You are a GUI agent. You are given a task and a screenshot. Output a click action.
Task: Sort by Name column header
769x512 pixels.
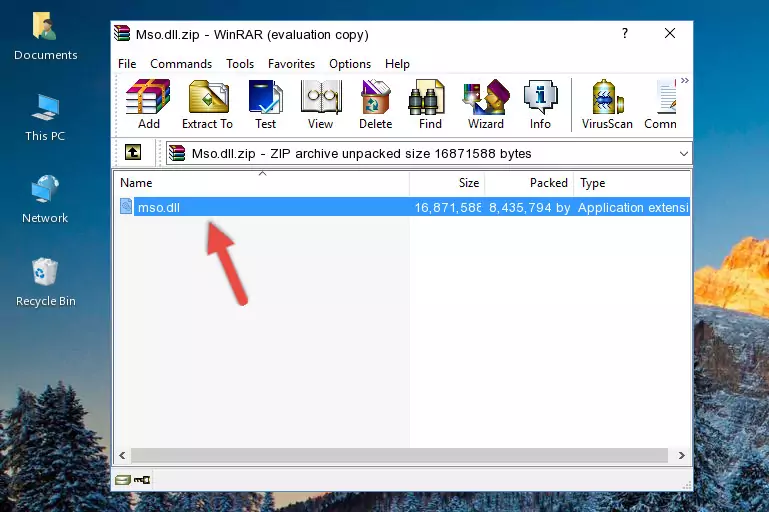(x=262, y=182)
